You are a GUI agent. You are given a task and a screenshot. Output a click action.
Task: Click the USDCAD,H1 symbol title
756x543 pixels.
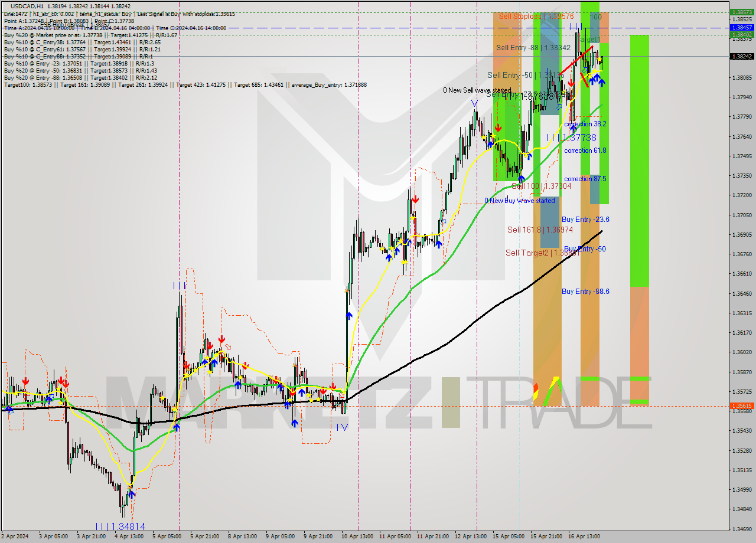pyautogui.click(x=27, y=5)
